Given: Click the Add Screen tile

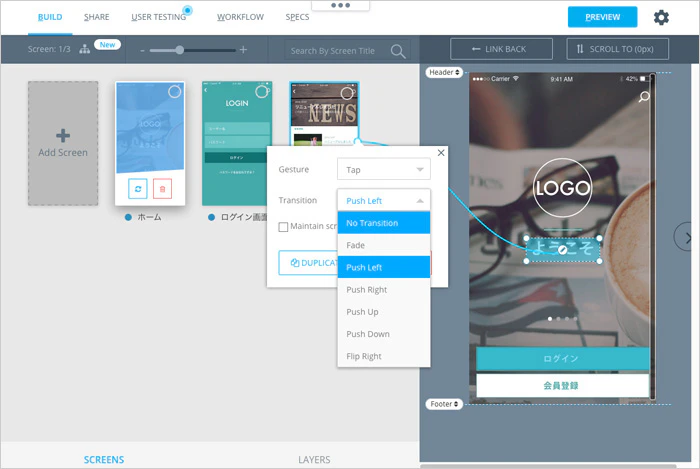Looking at the screenshot, I should [x=63, y=143].
